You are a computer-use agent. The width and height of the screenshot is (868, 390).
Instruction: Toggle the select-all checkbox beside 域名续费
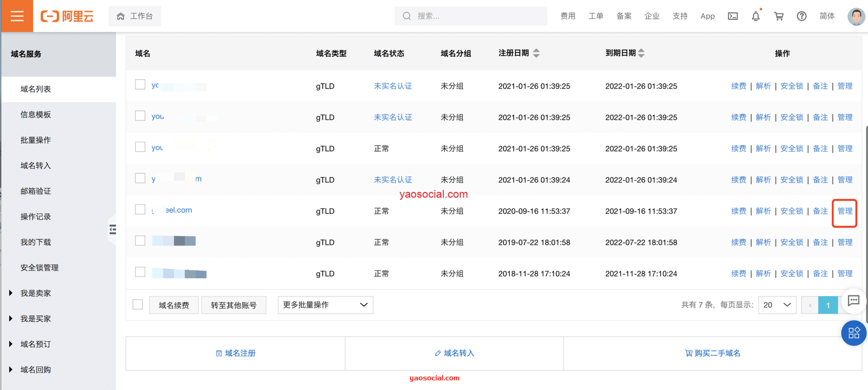pos(138,305)
